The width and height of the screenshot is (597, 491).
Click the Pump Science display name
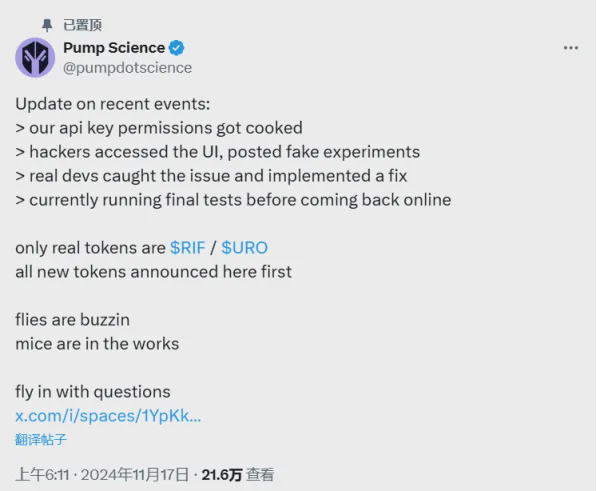click(114, 48)
